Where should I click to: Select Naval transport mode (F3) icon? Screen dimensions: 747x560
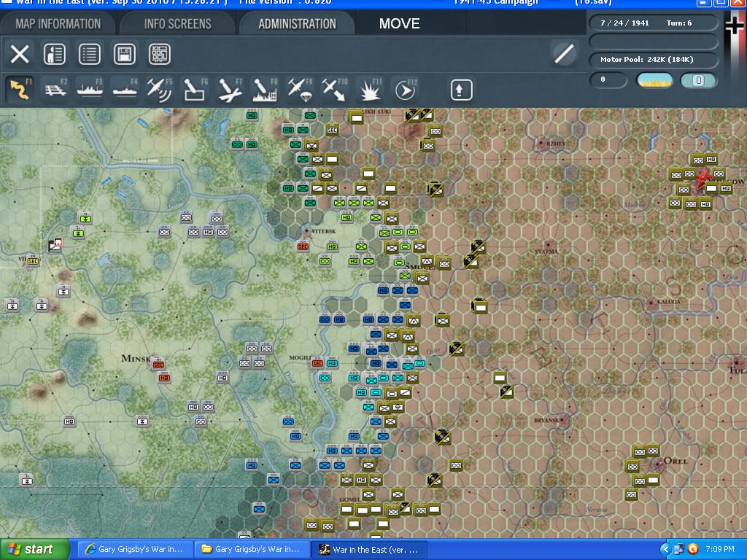click(x=90, y=90)
